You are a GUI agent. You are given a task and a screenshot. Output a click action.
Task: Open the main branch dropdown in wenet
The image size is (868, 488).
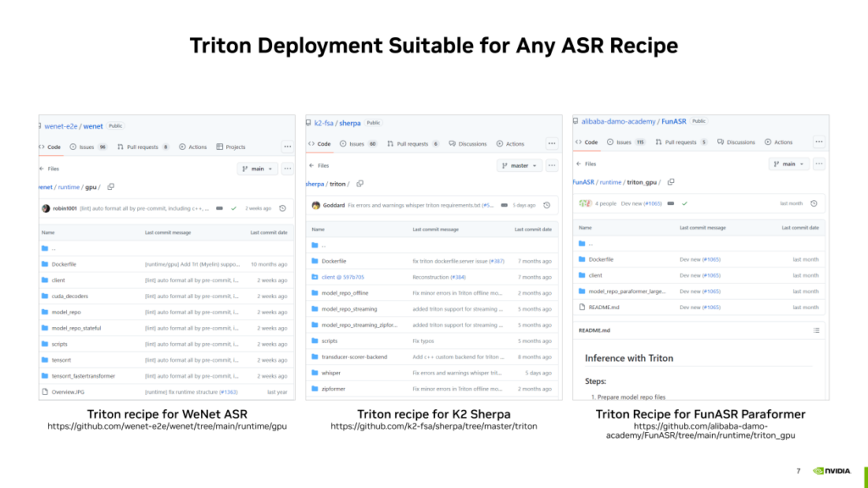258,169
